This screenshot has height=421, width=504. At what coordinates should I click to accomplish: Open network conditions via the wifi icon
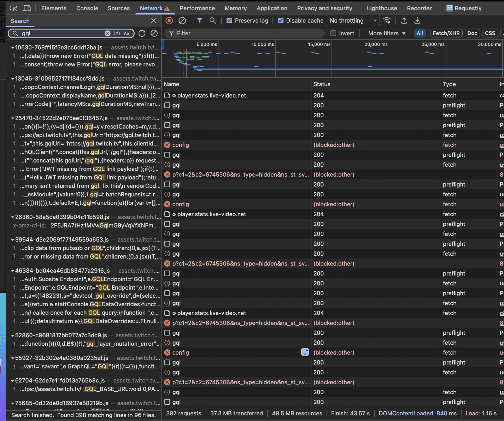[x=387, y=20]
